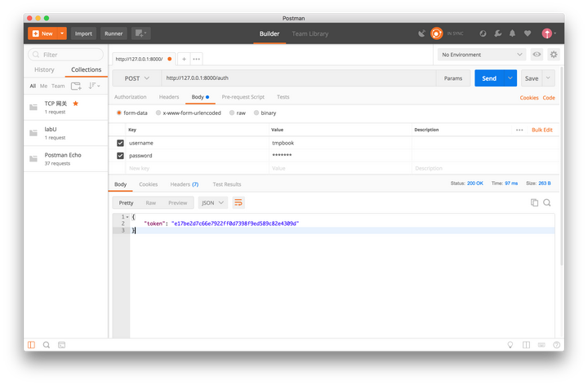Copy the response with the clipboard icon
588x385 pixels.
[534, 202]
